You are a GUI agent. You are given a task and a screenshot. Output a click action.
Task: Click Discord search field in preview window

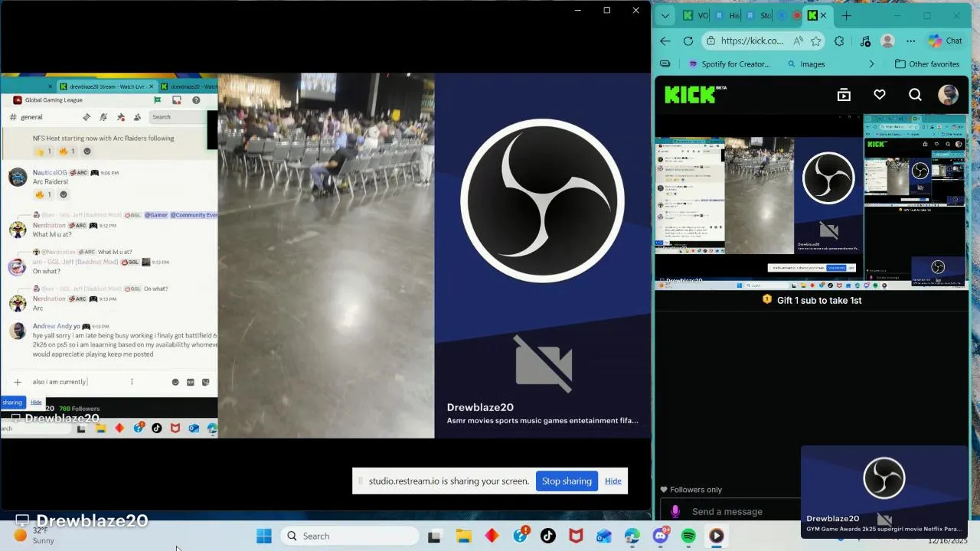coord(177,117)
